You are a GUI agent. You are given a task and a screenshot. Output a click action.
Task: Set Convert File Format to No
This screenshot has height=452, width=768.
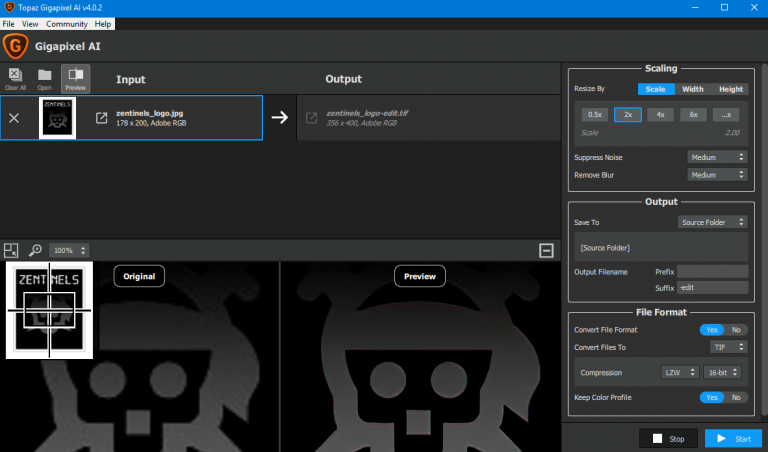(x=736, y=330)
